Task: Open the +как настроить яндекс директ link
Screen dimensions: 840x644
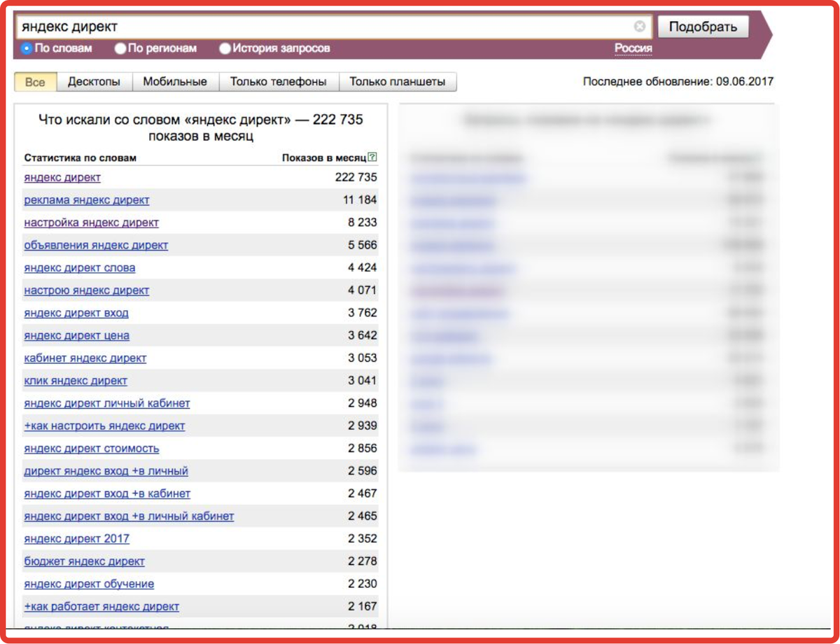Action: pos(104,426)
